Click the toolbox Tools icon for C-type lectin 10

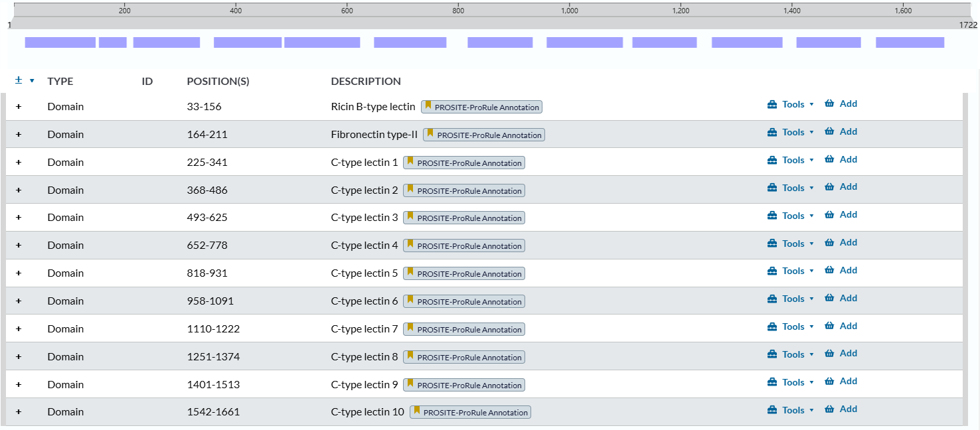(x=772, y=411)
